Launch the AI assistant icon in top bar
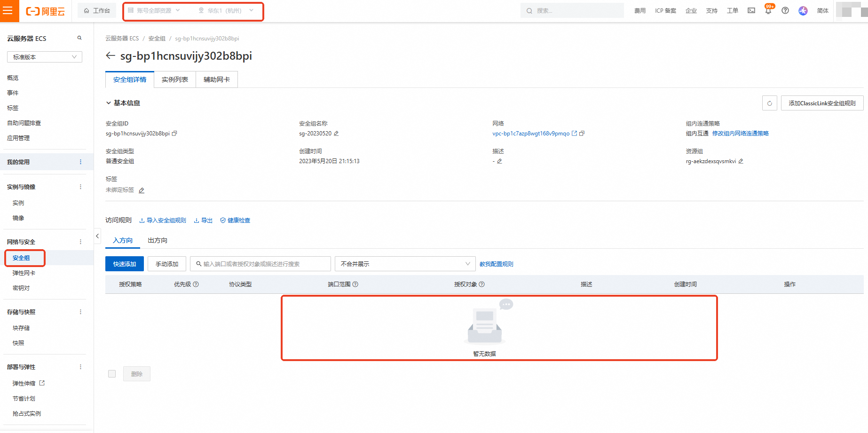 (x=803, y=10)
